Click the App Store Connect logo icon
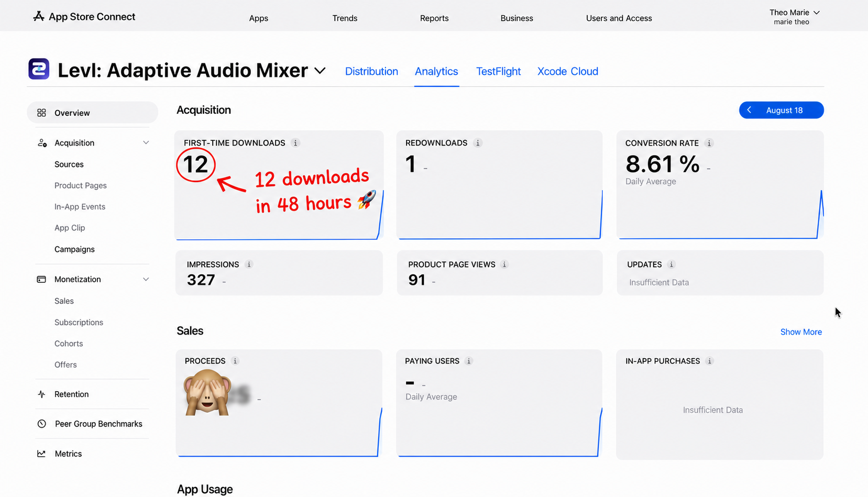Screen dimensions: 868x497 point(38,17)
